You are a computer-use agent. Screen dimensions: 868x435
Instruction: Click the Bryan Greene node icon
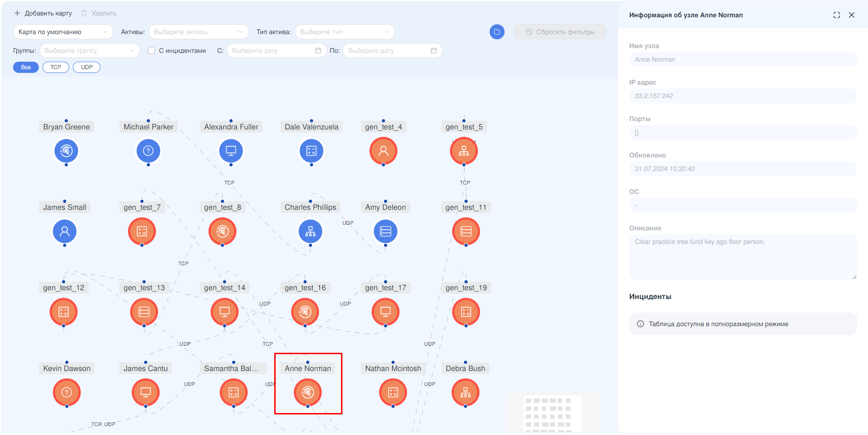(66, 151)
